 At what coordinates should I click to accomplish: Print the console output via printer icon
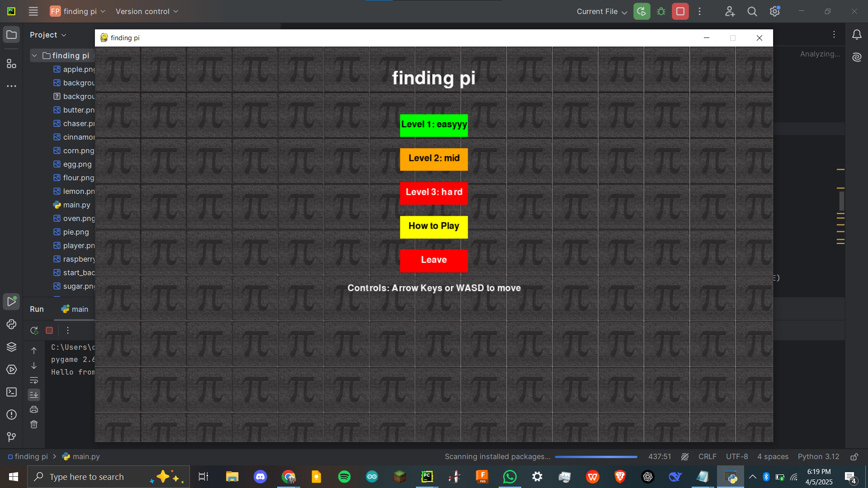tap(34, 409)
